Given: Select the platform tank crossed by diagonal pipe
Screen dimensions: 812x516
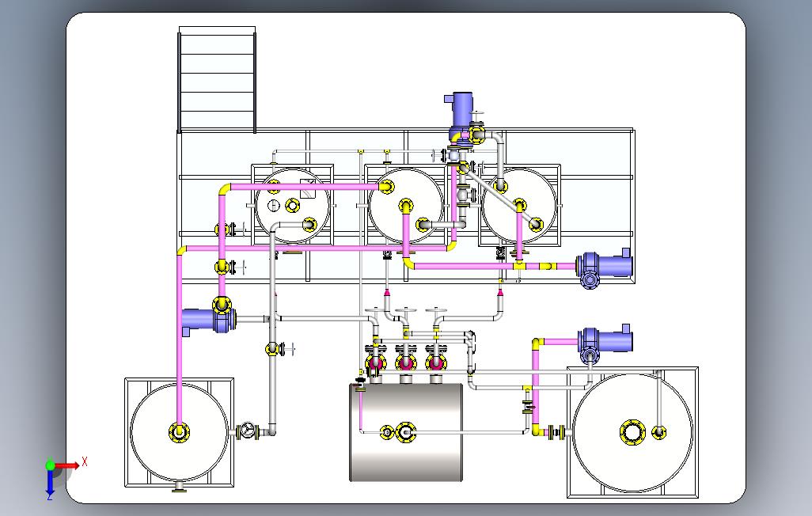Looking at the screenshot, I should pos(519,205).
